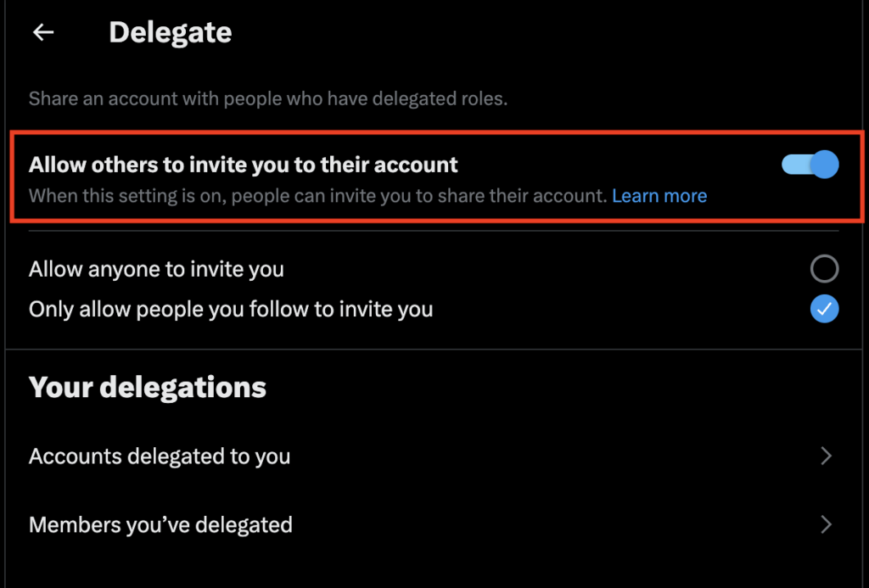Follow the Learn more link
869x588 pixels.
[659, 196]
